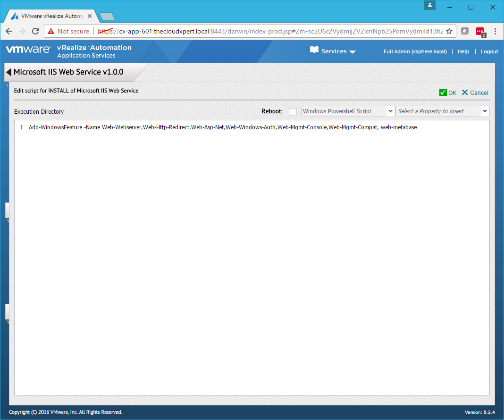The image size is (504, 420).
Task: Click the back triangle beside Microsoft IIS
Action: click(8, 72)
